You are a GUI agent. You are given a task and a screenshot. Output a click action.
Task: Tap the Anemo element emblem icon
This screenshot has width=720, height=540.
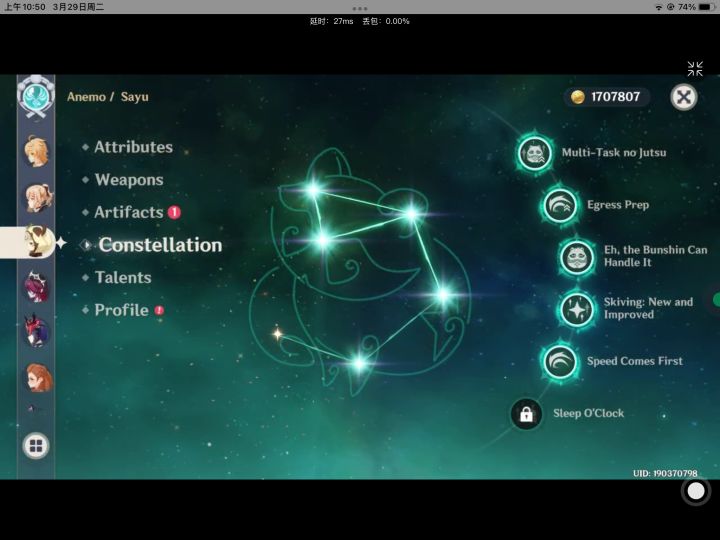coord(36,96)
